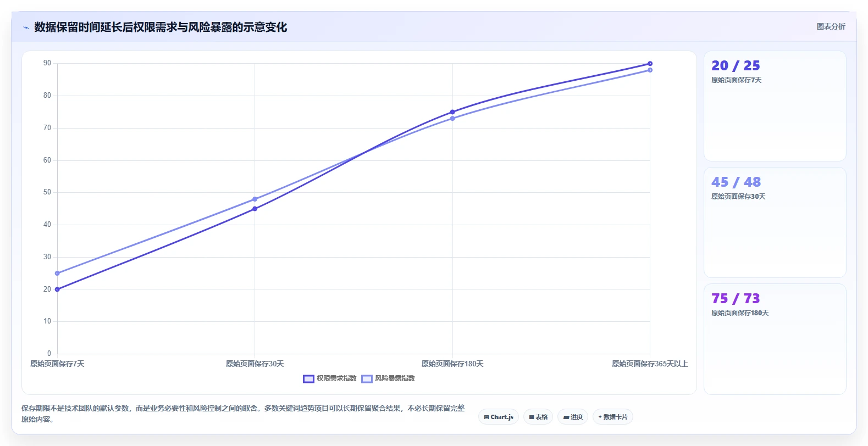Click the 图表分析 label in the header
This screenshot has width=868, height=446.
pos(831,26)
